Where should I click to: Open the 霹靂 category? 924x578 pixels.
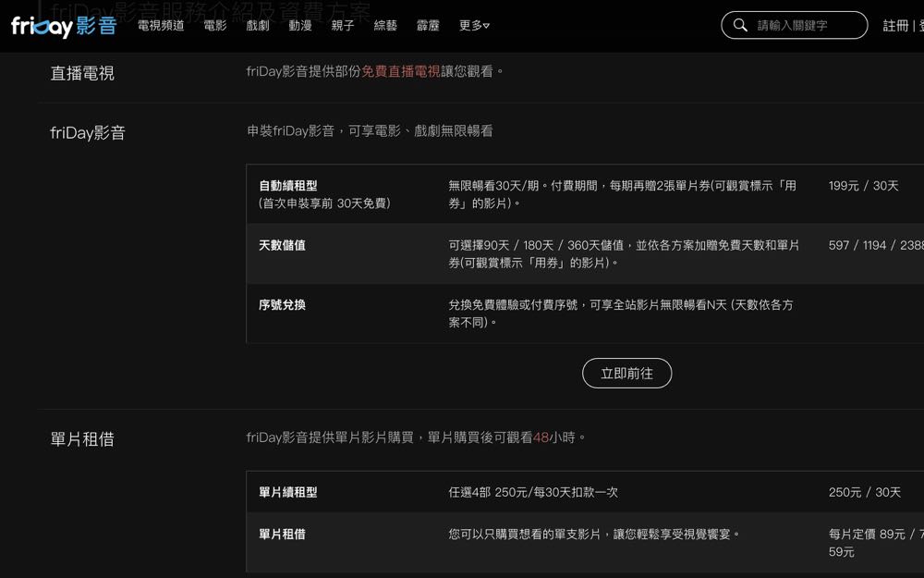tap(428, 25)
